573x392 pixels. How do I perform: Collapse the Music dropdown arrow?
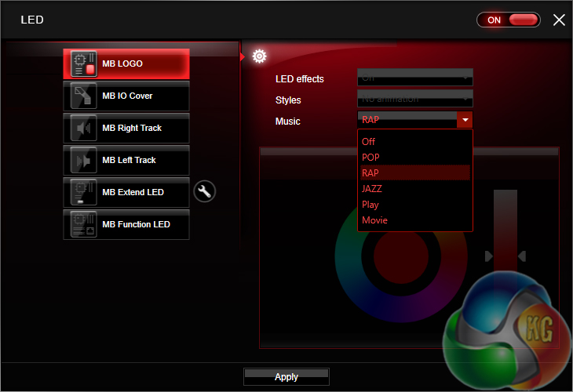pyautogui.click(x=465, y=120)
